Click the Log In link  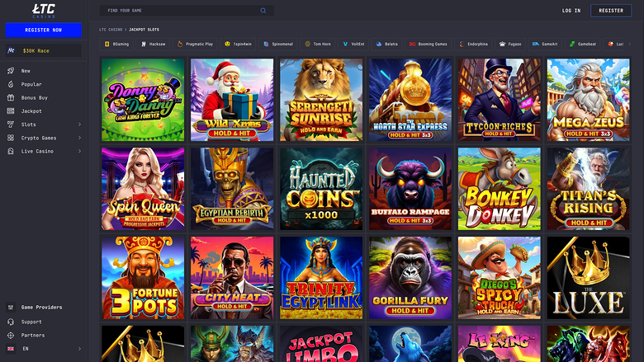pos(571,11)
